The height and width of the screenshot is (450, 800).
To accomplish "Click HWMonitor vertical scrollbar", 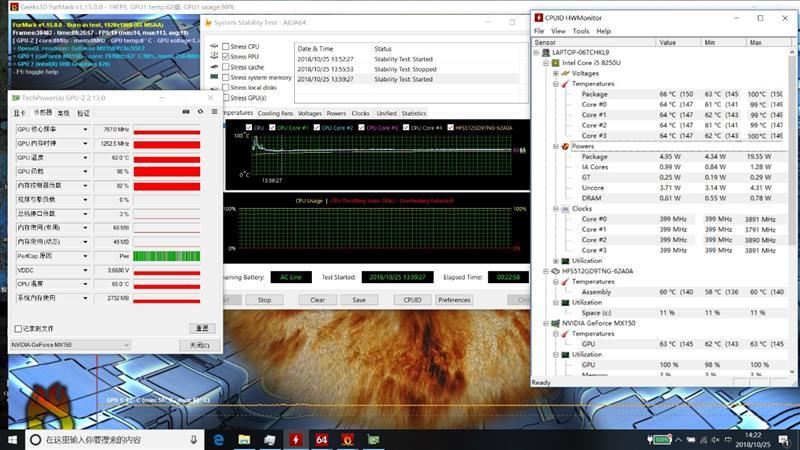I will [x=792, y=211].
